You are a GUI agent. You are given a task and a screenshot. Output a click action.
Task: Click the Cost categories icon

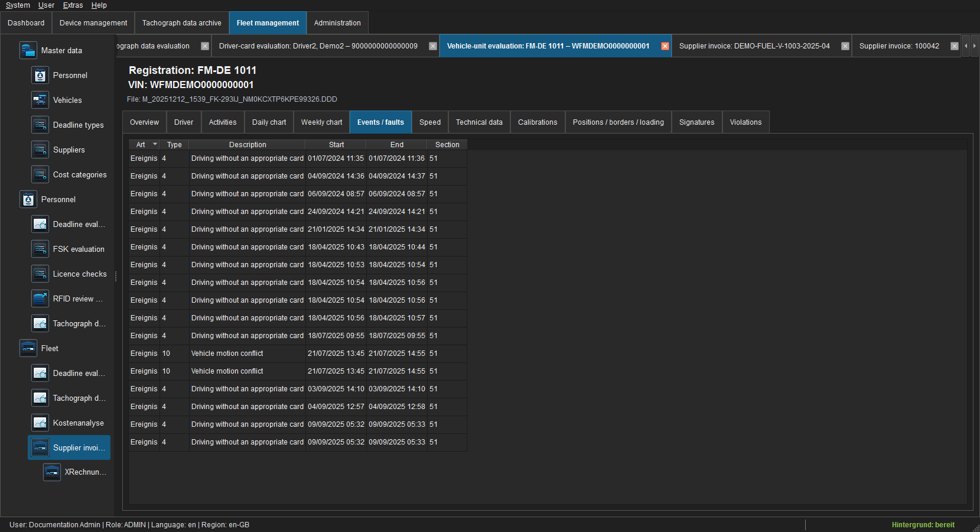click(40, 174)
